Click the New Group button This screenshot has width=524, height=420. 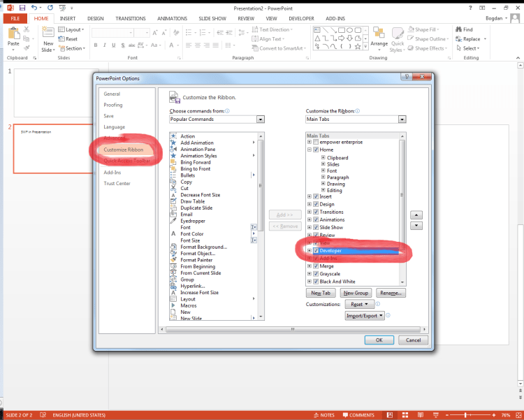[356, 293]
